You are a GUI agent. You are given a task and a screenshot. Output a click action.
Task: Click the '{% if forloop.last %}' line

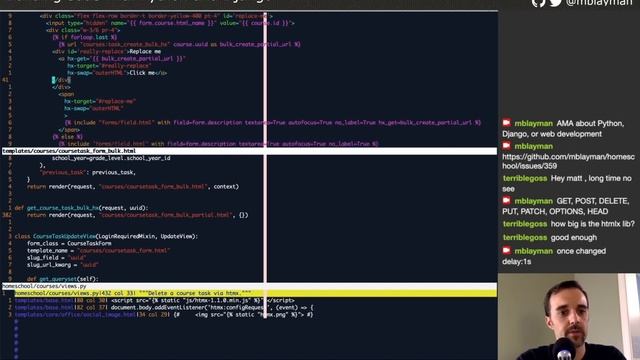pos(84,37)
